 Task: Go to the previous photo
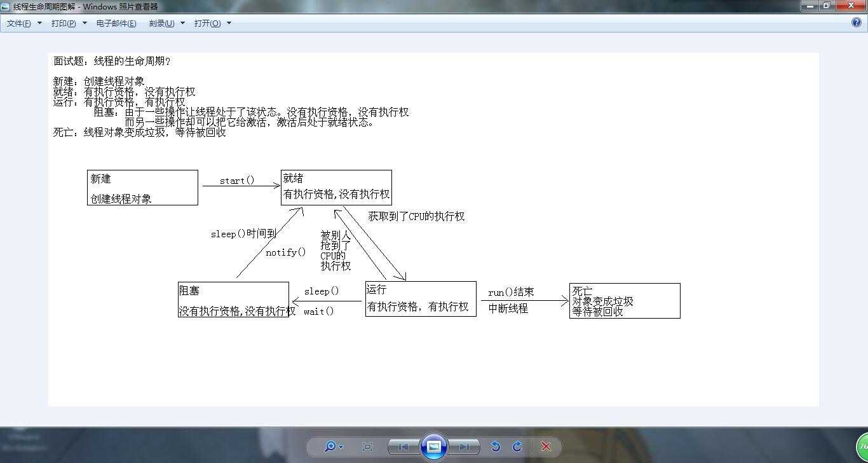[x=403, y=446]
